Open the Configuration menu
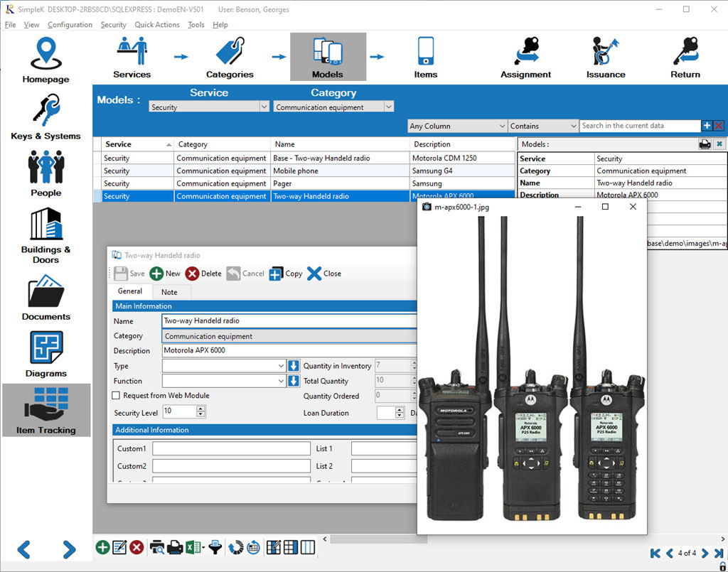 pyautogui.click(x=70, y=24)
